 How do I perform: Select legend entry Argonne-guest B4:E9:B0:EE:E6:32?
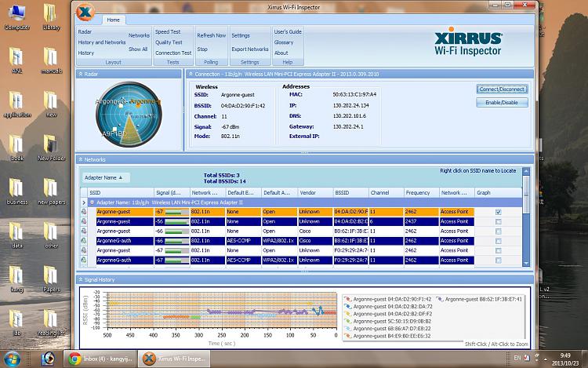(388, 336)
